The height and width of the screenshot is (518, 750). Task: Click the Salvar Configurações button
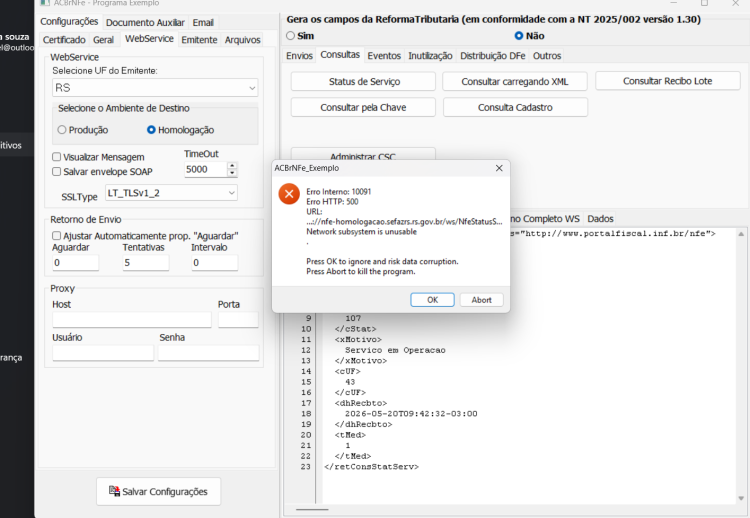point(159,491)
